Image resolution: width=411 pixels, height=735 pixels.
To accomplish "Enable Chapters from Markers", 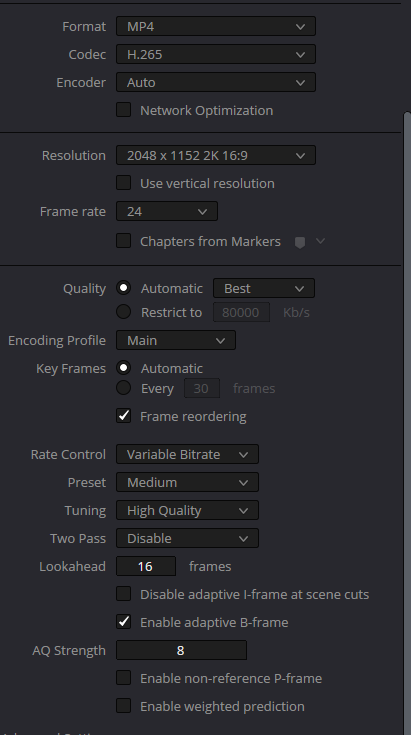I will point(124,241).
